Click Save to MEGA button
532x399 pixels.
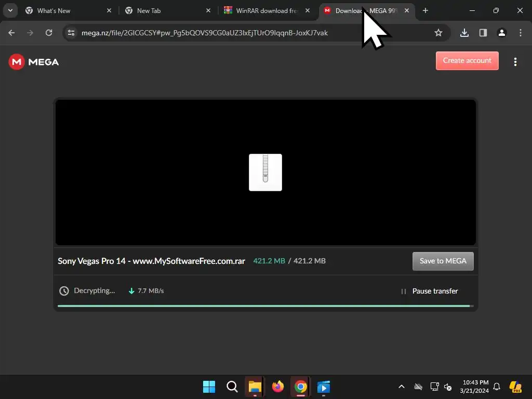pos(443,261)
